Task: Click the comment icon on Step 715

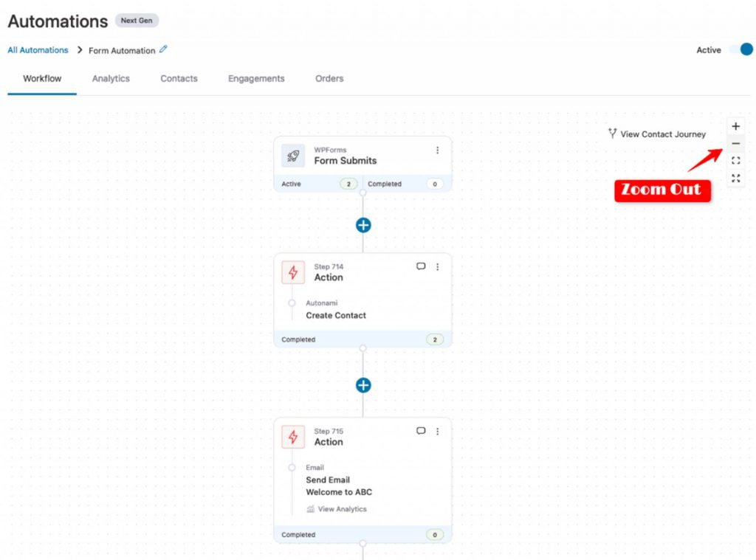Action: pyautogui.click(x=421, y=431)
